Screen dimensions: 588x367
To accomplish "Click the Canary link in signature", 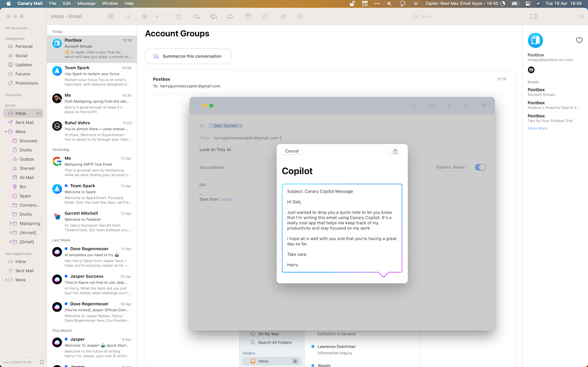I will click(x=226, y=199).
